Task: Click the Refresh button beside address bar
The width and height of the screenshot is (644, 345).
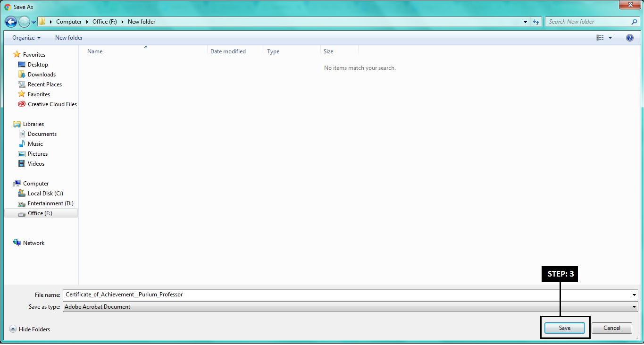Action: point(535,22)
